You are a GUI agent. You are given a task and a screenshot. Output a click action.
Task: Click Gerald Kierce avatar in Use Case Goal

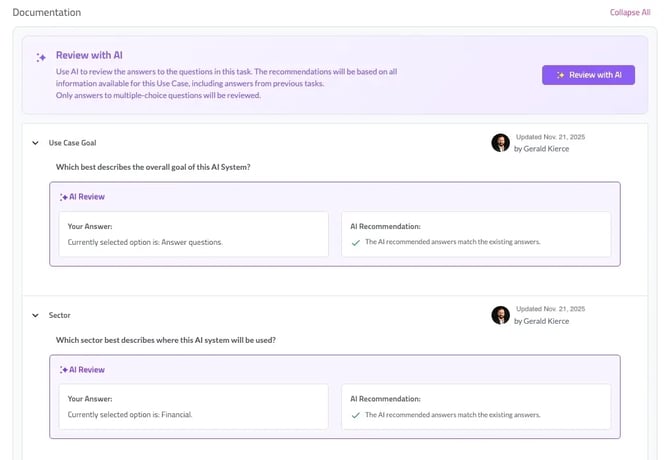500,143
